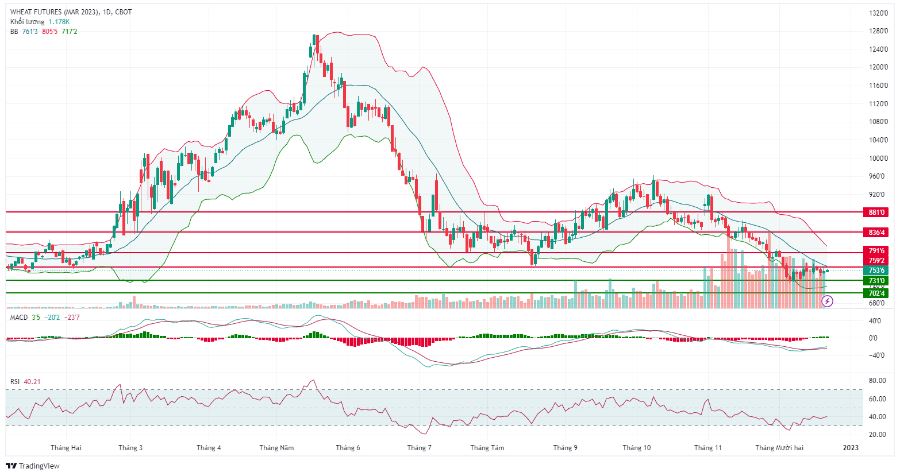Click the red 791'6 price level tag

[876, 251]
